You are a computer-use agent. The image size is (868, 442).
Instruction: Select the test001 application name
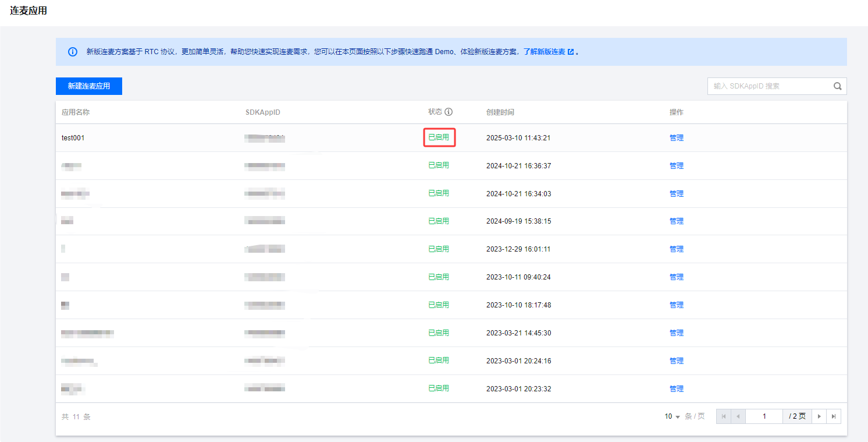pyautogui.click(x=73, y=138)
